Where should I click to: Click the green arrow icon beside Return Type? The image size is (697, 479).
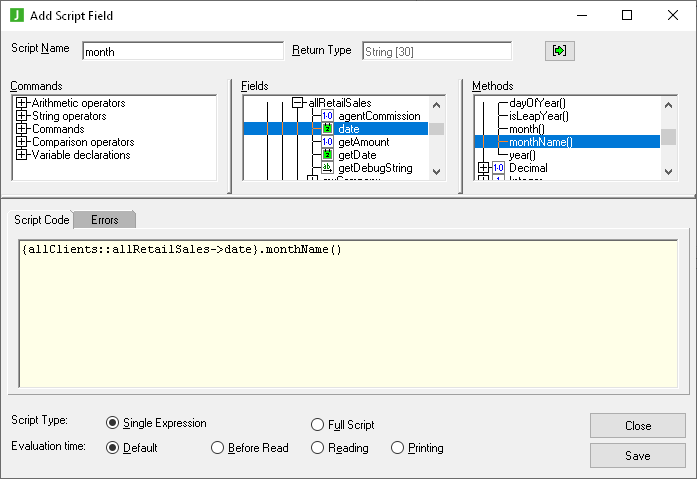coord(560,50)
